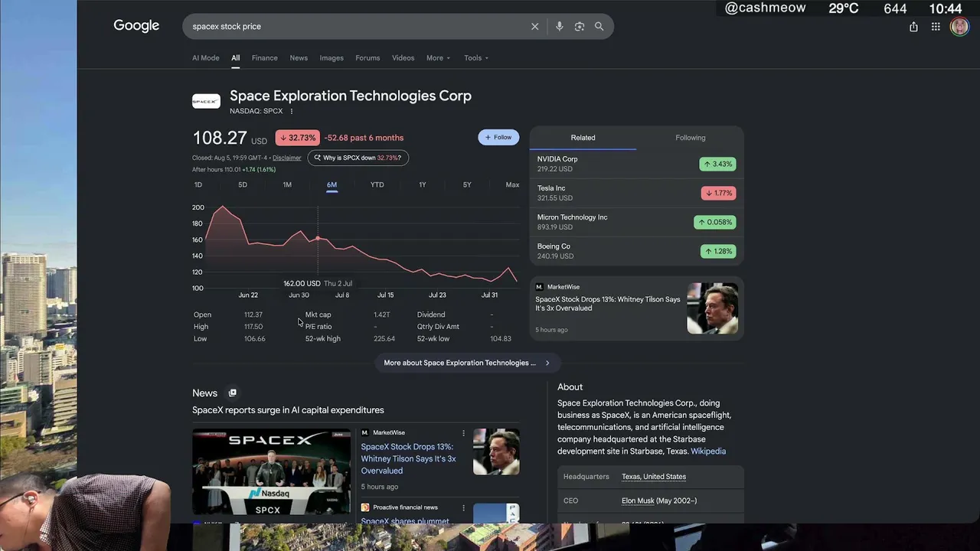Click the red 32.73% change badge
980x551 pixels.
[297, 138]
